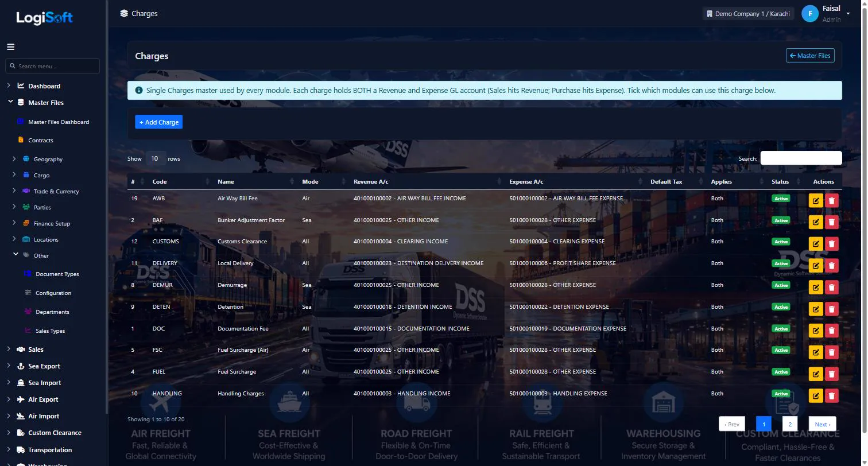The image size is (868, 466).
Task: Open the Departments menu item
Action: pyautogui.click(x=52, y=312)
